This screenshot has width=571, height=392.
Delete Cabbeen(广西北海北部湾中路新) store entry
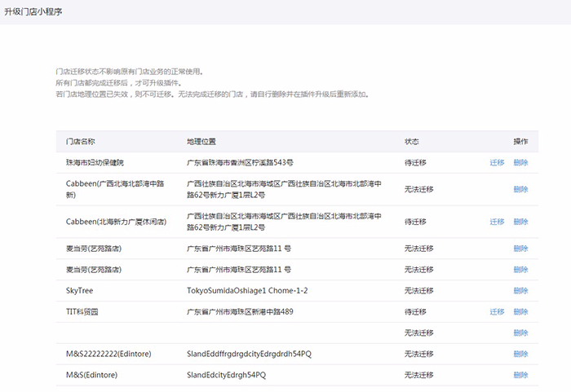click(x=520, y=189)
